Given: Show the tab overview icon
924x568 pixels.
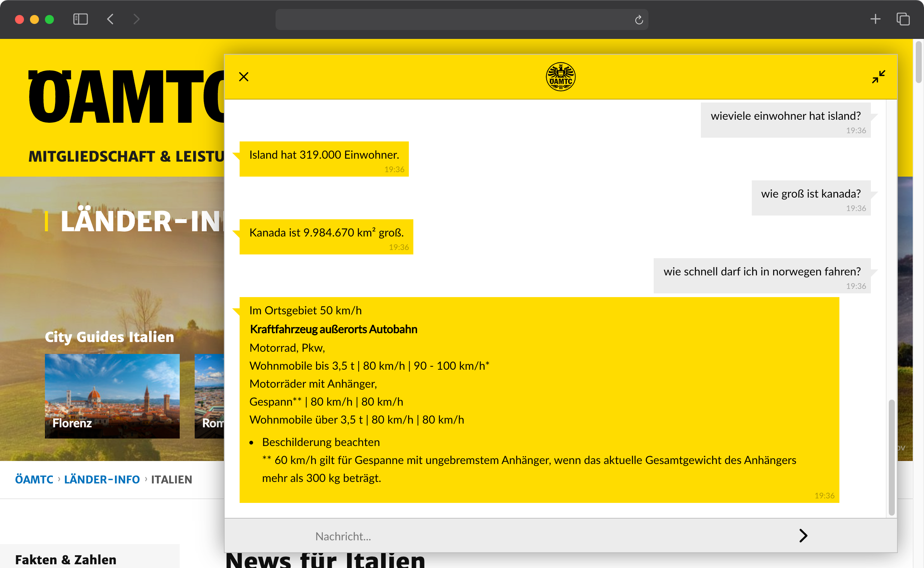Looking at the screenshot, I should [x=903, y=19].
